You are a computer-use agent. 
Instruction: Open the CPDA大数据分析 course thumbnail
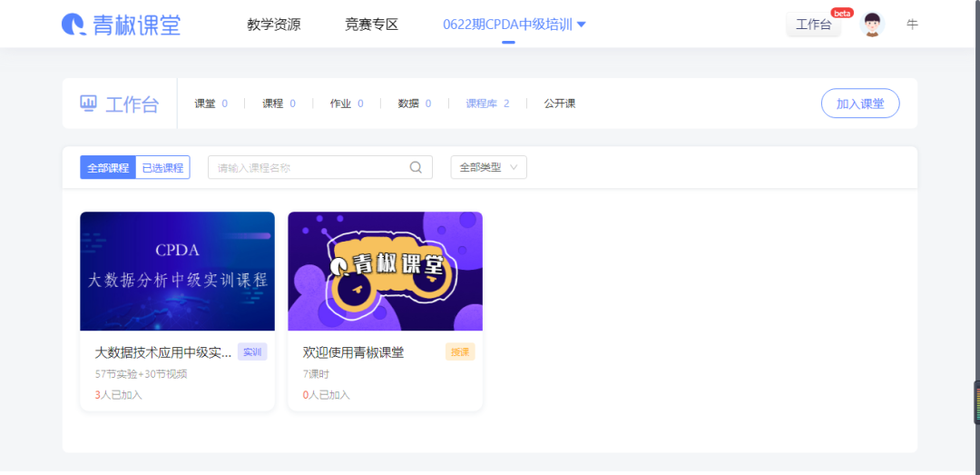178,271
